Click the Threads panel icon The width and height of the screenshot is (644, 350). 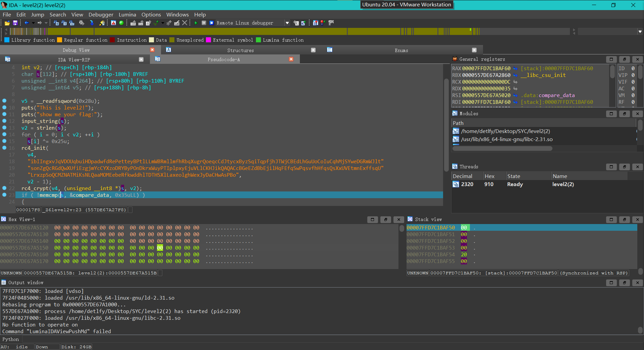click(x=455, y=167)
